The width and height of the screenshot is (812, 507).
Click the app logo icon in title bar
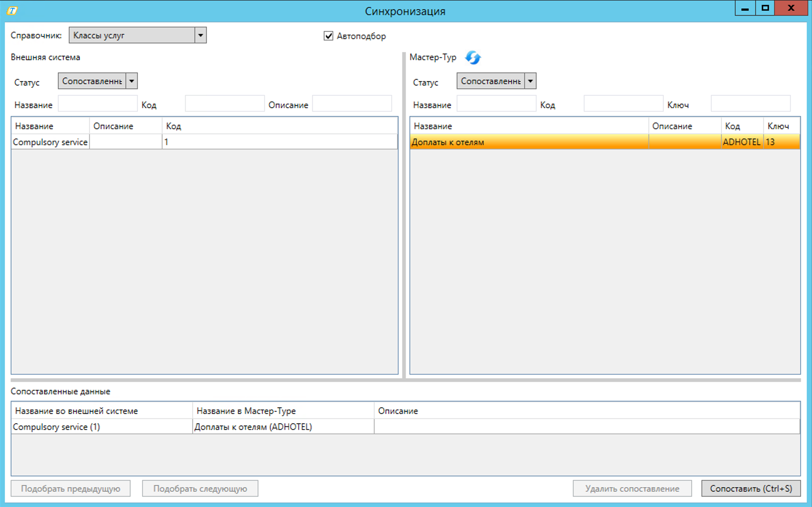coord(12,11)
